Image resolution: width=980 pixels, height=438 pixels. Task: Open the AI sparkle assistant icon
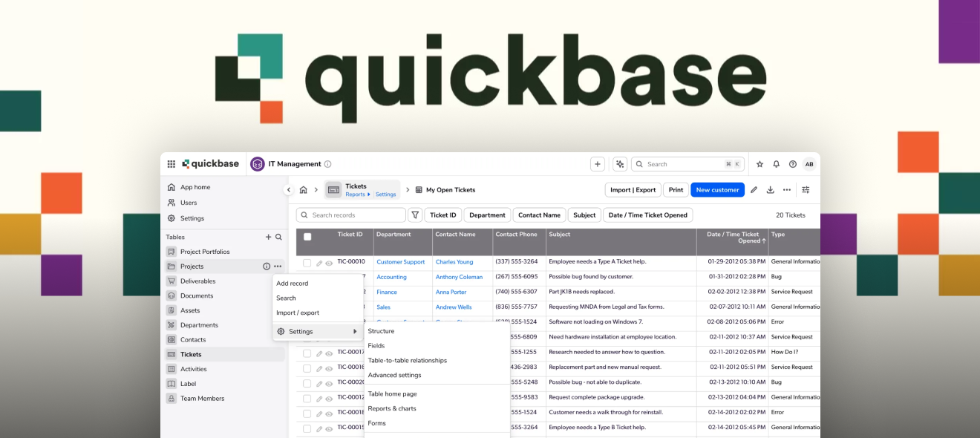coord(620,164)
